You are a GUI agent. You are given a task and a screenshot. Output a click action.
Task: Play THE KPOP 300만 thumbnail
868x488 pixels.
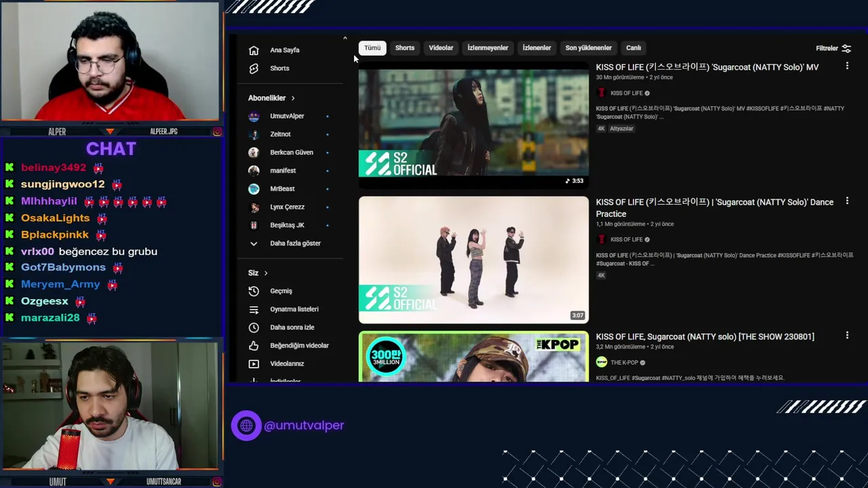[x=473, y=357]
